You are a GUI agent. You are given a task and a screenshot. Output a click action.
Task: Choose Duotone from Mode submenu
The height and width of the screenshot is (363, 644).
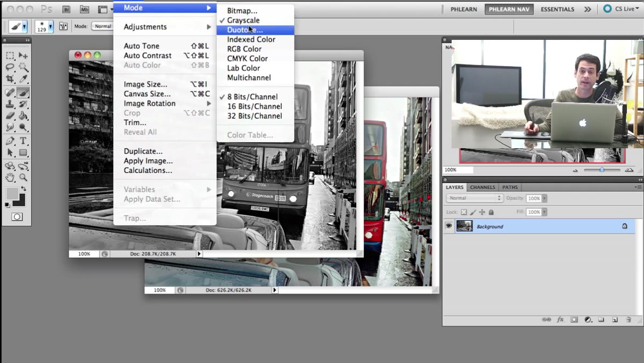pos(255,30)
